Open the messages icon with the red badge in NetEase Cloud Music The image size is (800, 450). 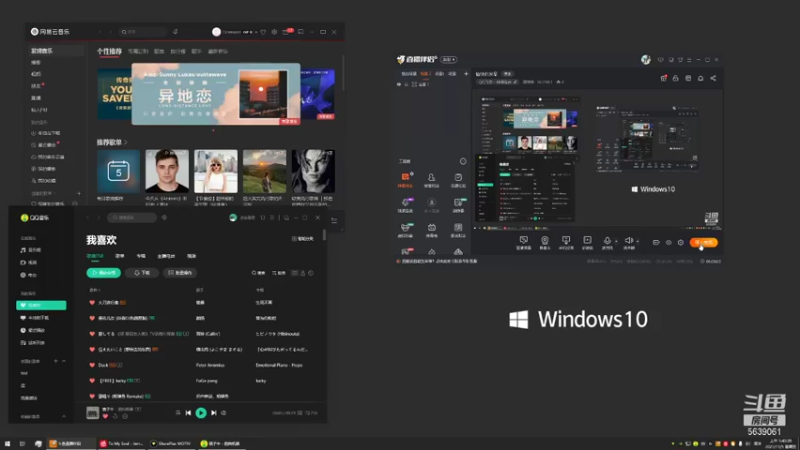[287, 32]
